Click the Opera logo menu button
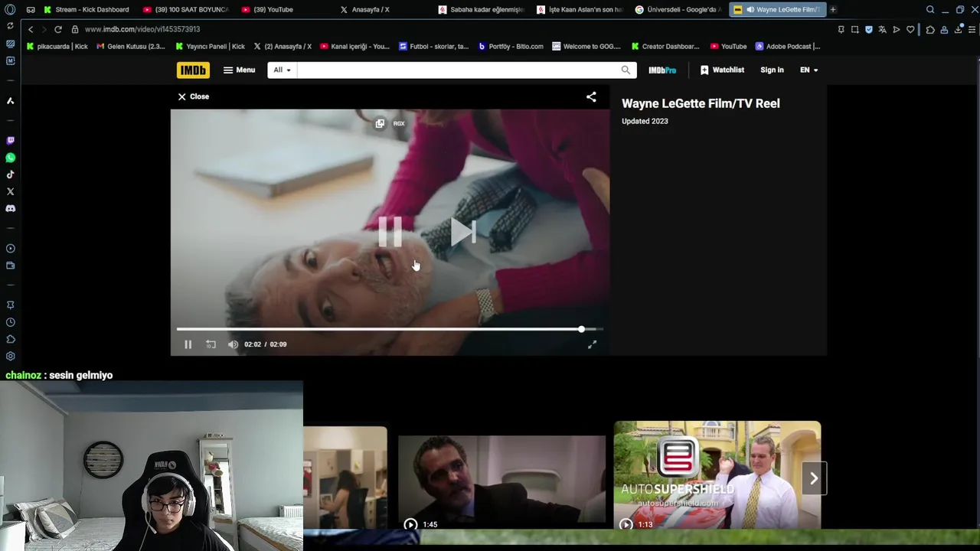 point(10,10)
